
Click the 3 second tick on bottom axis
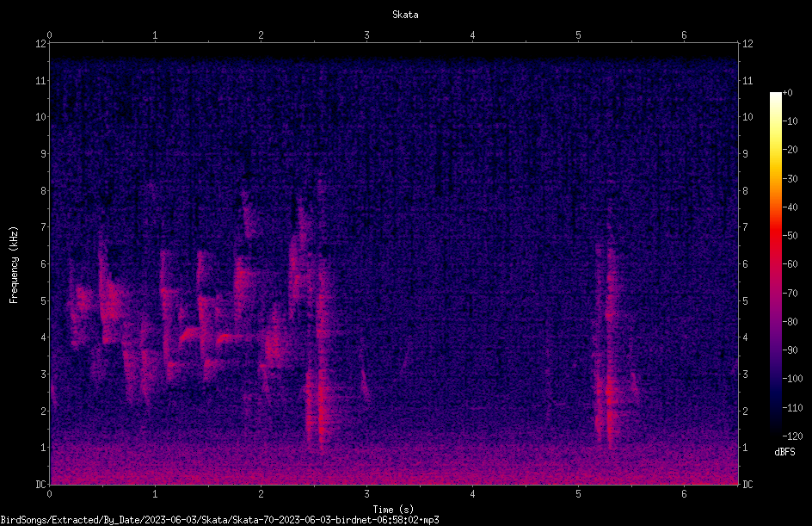point(366,494)
